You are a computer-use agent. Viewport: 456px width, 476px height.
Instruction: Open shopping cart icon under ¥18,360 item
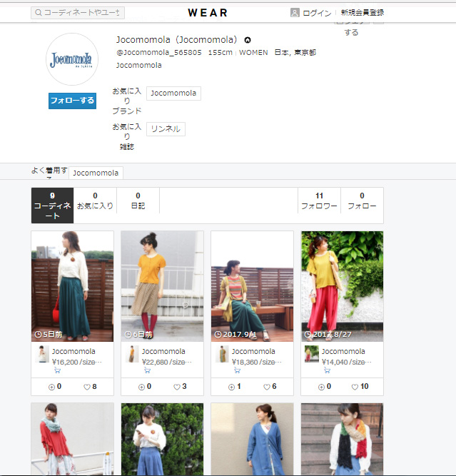pyautogui.click(x=237, y=370)
